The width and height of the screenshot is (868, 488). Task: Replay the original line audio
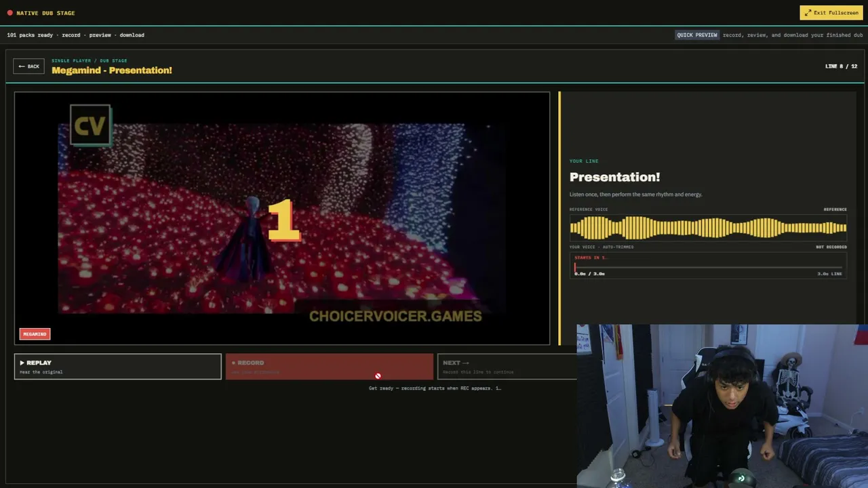click(118, 366)
